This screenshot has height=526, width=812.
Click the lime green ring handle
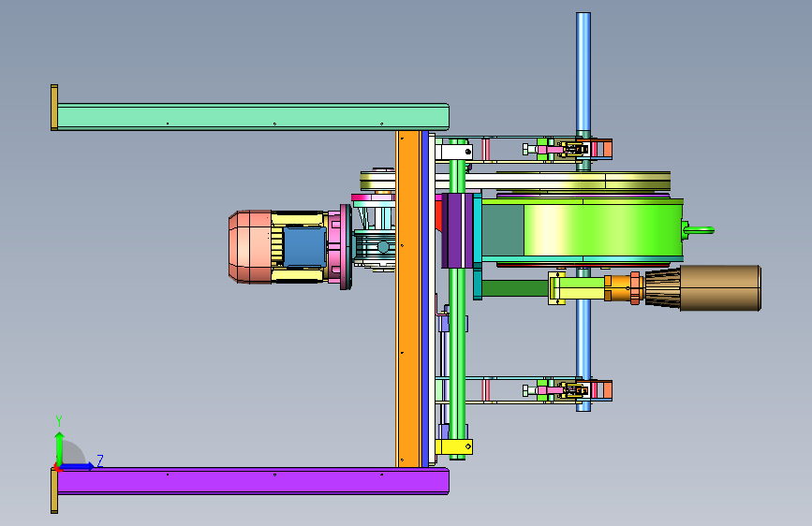click(x=699, y=230)
